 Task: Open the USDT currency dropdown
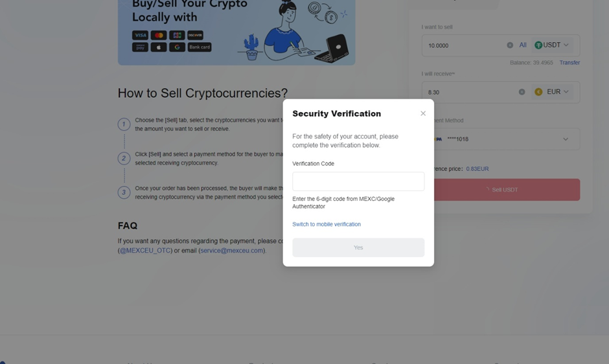point(551,45)
